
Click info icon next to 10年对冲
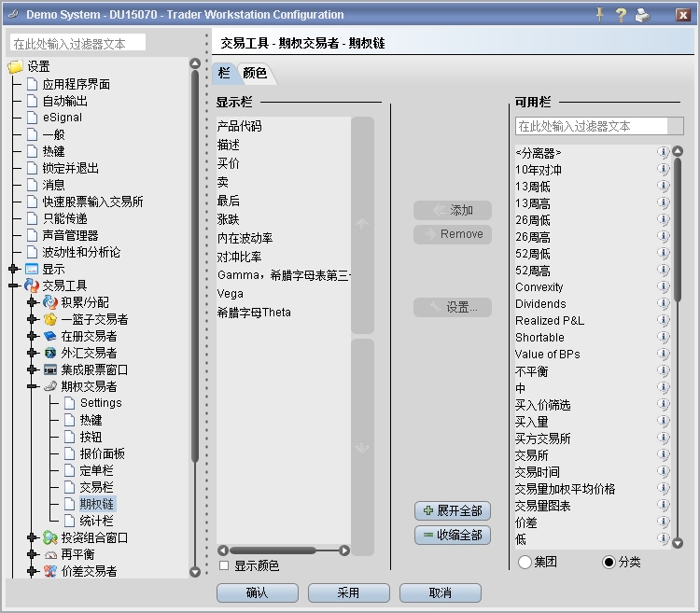tap(664, 169)
